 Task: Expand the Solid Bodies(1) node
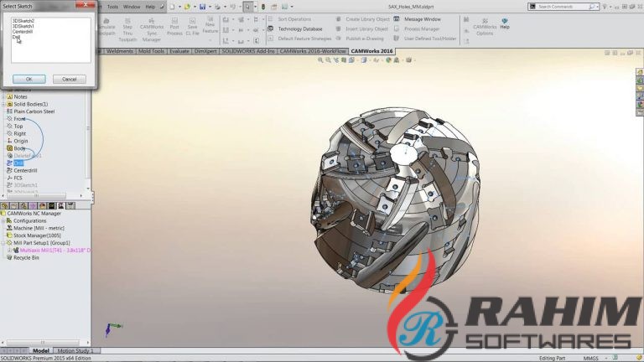(x=3, y=104)
